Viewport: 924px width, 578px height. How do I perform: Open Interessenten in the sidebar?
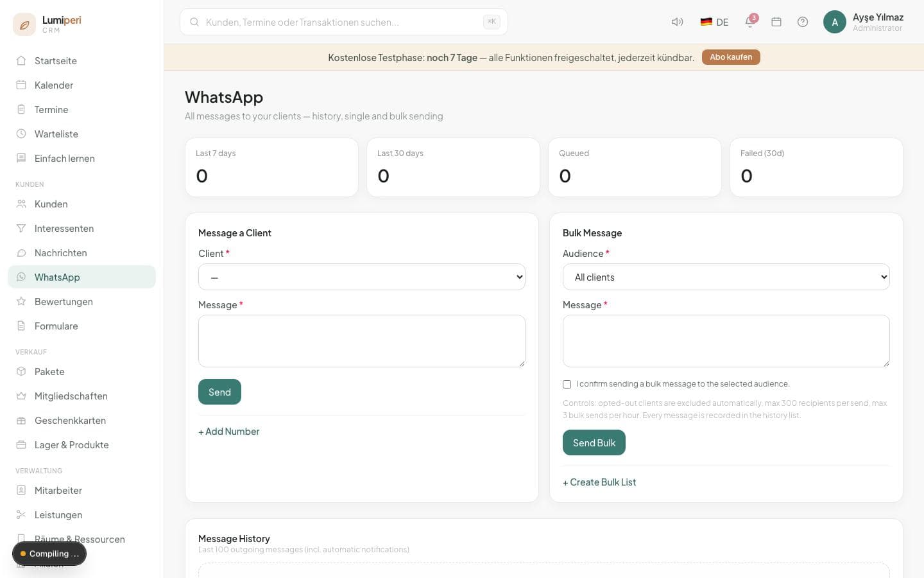(82, 229)
